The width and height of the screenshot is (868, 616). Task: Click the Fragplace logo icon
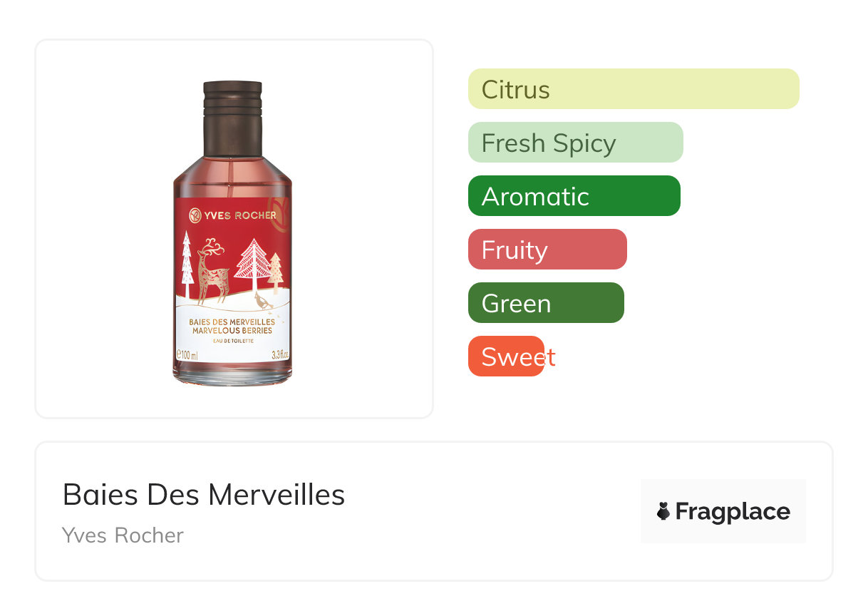(x=663, y=511)
